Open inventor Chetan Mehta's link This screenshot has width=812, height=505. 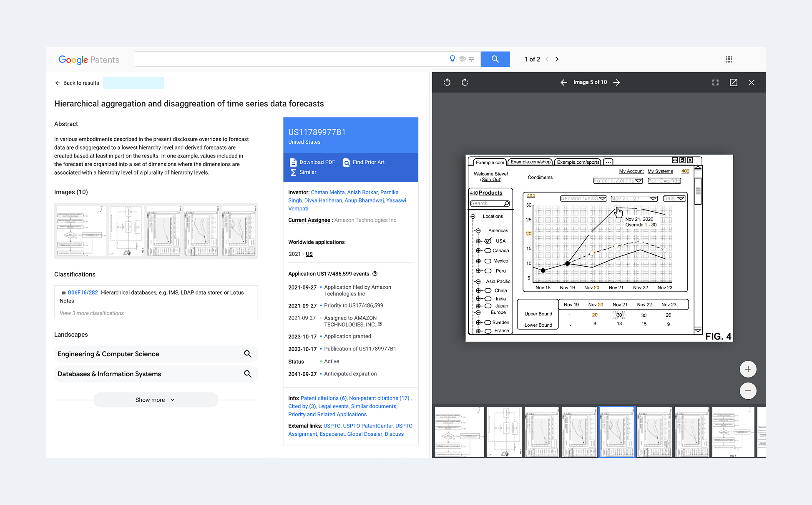[328, 192]
